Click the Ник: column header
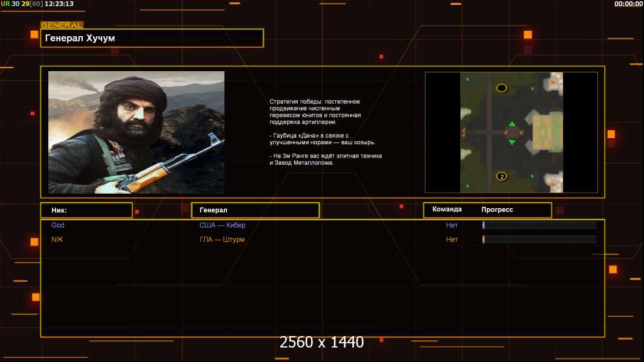Screen dimensions: 644x362 tap(86, 211)
